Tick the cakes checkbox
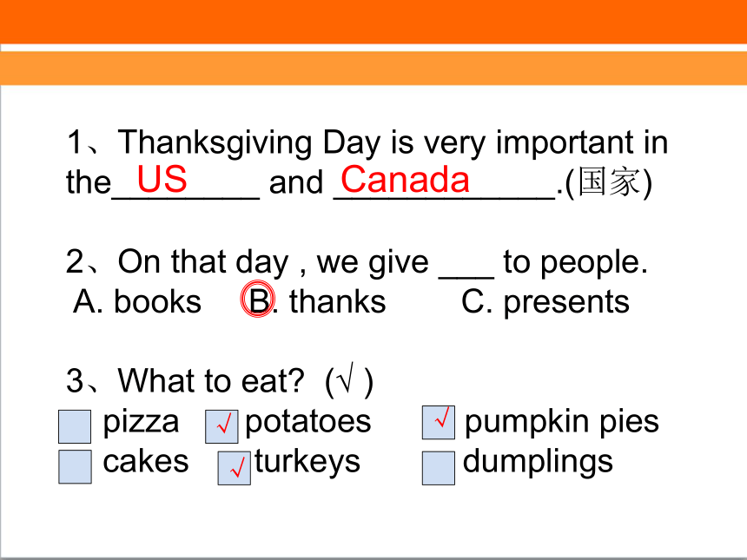Screen dimensions: 747x560 coord(75,467)
